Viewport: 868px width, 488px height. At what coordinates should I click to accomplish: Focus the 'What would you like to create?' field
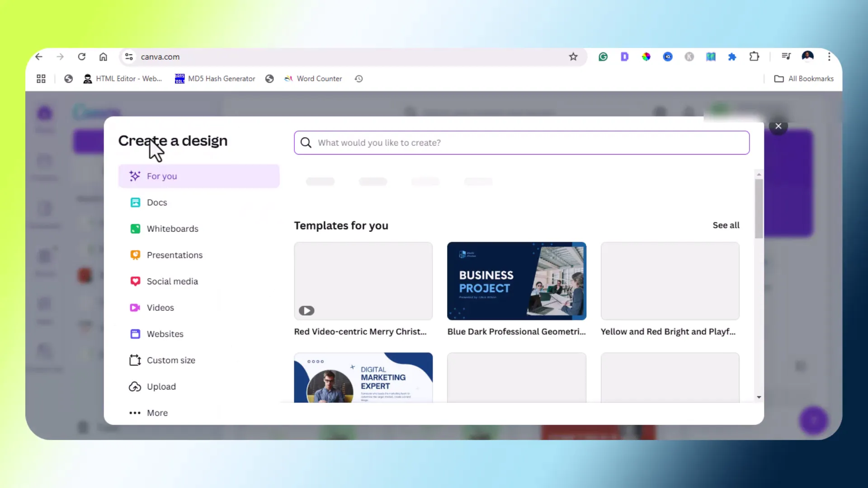522,143
